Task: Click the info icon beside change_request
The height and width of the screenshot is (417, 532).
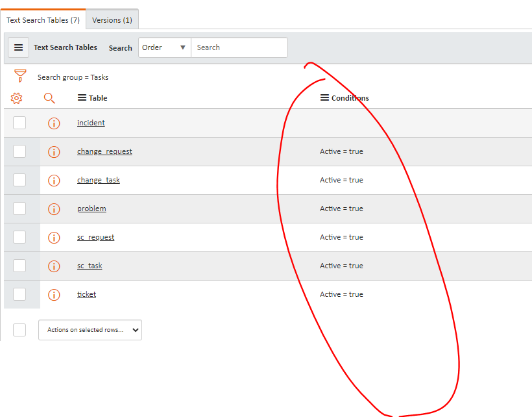Action: (x=54, y=151)
